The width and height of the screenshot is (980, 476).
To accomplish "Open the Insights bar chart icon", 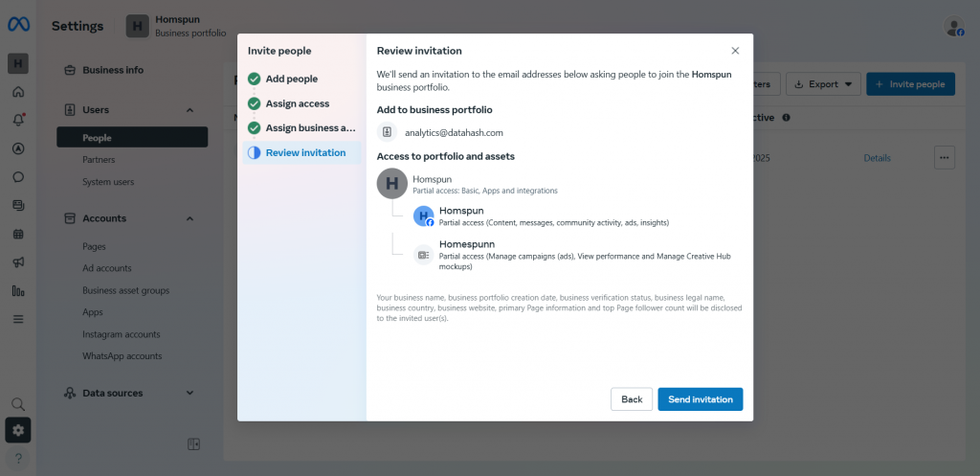I will (18, 291).
